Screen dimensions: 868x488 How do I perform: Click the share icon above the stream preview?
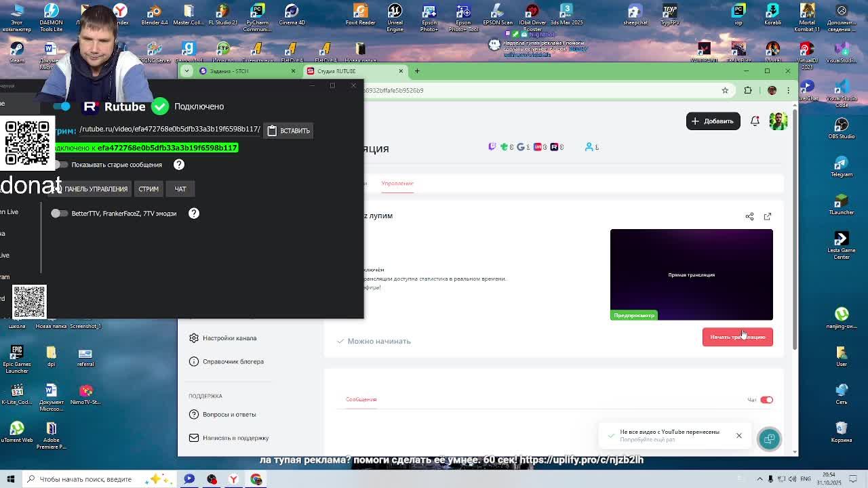[749, 216]
